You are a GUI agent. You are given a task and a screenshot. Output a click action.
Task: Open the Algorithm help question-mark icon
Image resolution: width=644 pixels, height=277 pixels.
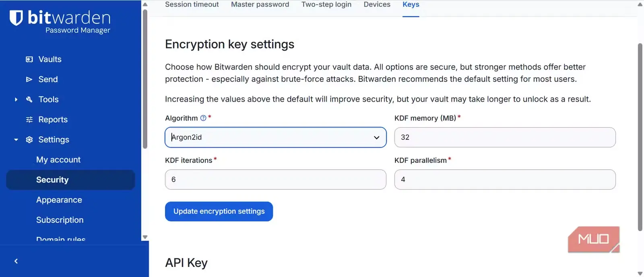point(203,118)
